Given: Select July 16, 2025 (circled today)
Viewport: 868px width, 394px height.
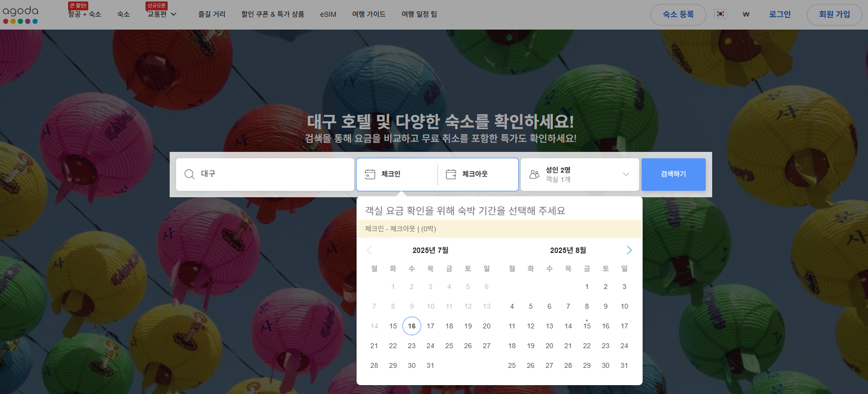Looking at the screenshot, I should tap(412, 326).
